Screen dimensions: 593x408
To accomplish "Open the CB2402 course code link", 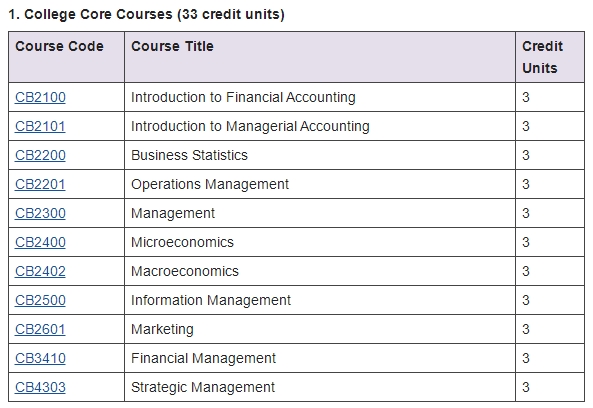I will (x=40, y=271).
